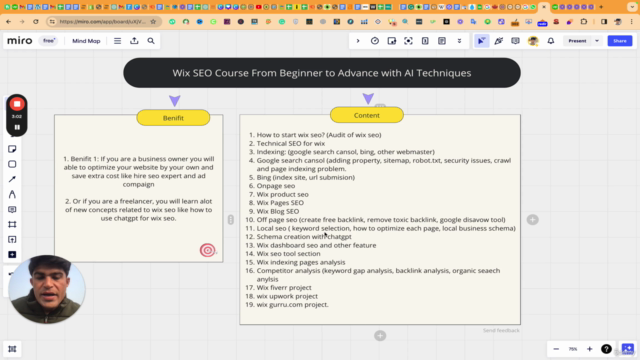Select the shape tool
This screenshot has width=640, height=360.
(12, 164)
